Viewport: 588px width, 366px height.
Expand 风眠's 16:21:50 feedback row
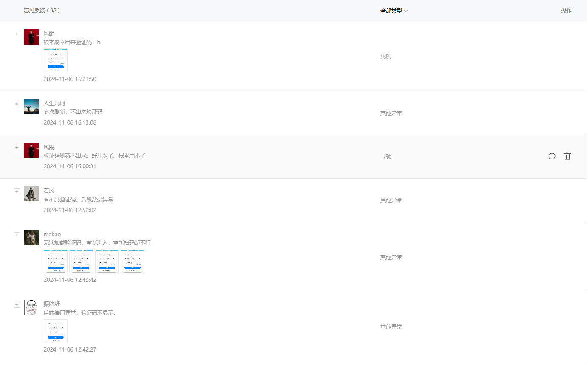coord(17,34)
